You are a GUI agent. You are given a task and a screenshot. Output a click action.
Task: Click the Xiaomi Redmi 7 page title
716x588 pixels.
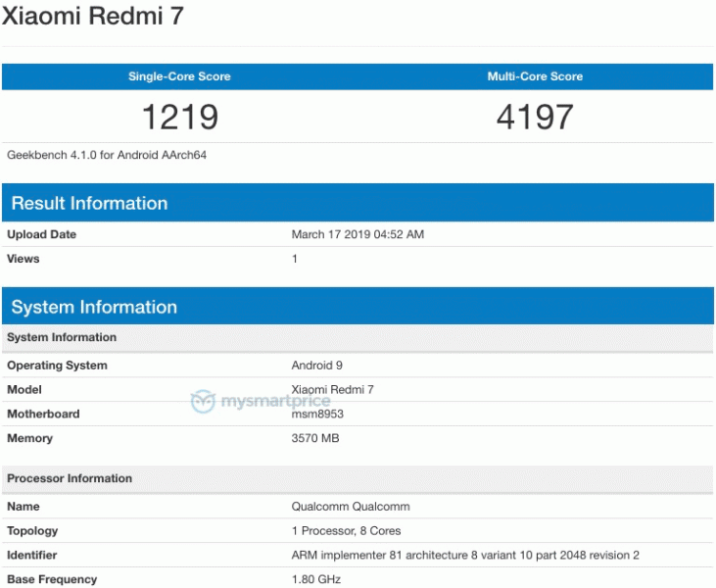[x=92, y=17]
